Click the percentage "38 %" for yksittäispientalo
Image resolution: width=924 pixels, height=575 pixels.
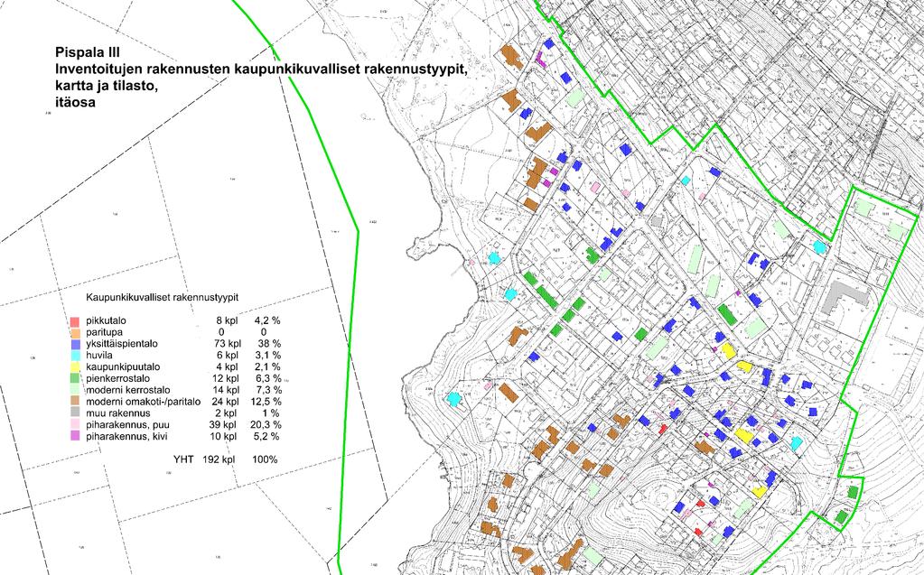269,344
